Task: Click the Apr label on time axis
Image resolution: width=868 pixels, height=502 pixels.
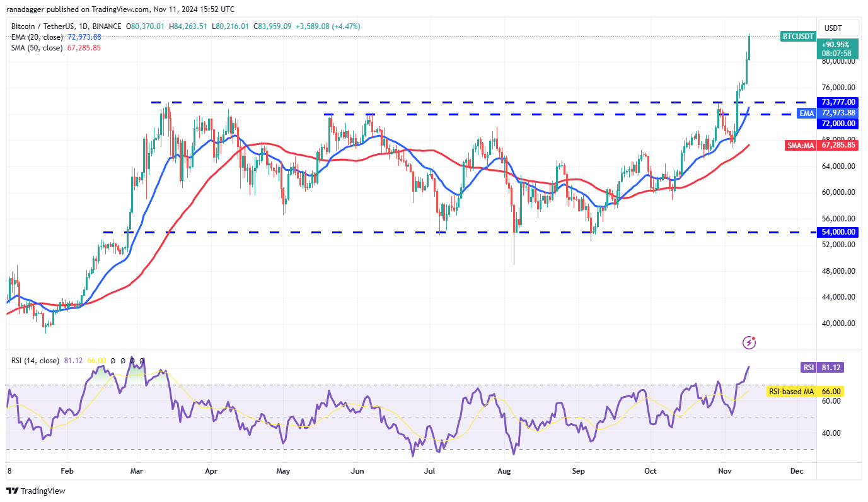Action: pyautogui.click(x=211, y=471)
